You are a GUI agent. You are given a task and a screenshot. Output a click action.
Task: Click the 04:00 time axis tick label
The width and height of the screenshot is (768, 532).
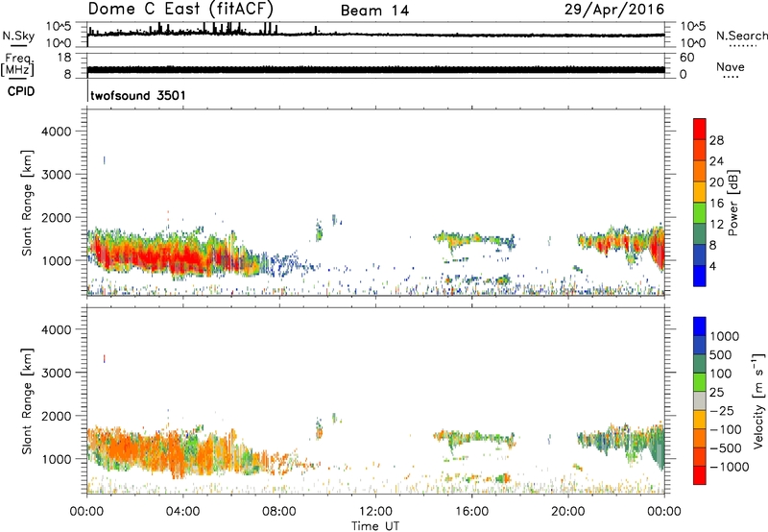click(182, 512)
